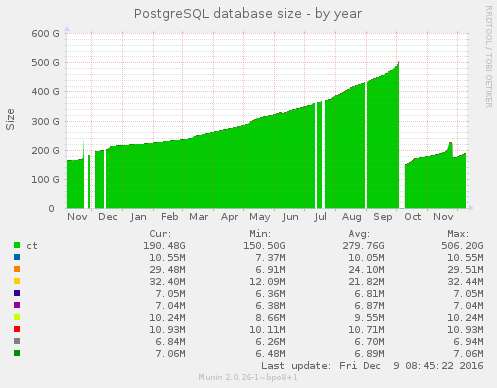Click the 'ct' database legend label
The image size is (497, 388).
tap(32, 246)
